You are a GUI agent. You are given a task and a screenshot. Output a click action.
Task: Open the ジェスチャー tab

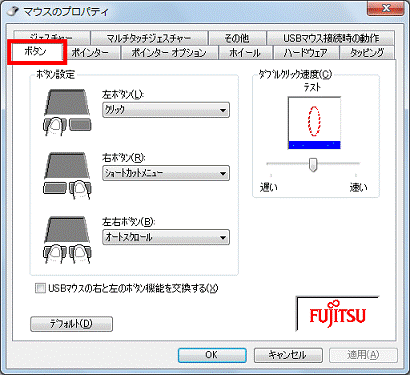click(x=52, y=38)
